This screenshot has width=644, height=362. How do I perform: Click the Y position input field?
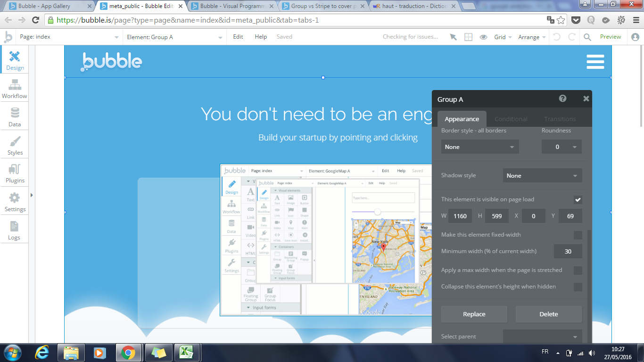(x=570, y=216)
